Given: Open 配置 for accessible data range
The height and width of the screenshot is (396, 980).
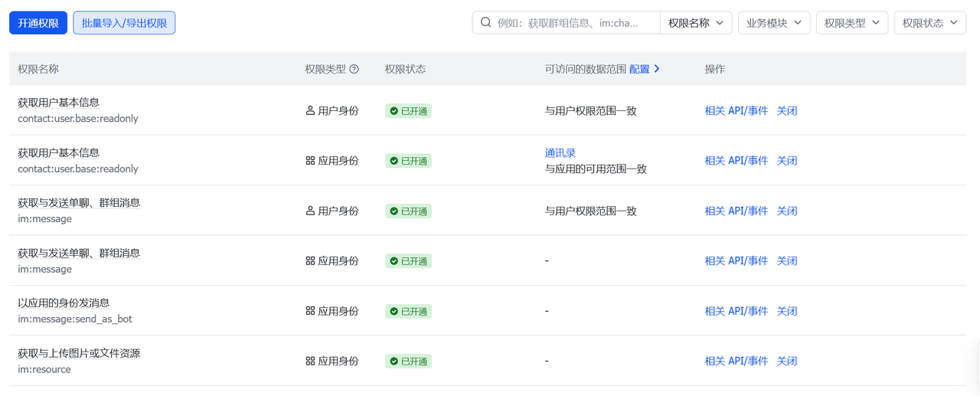Looking at the screenshot, I should click(639, 69).
